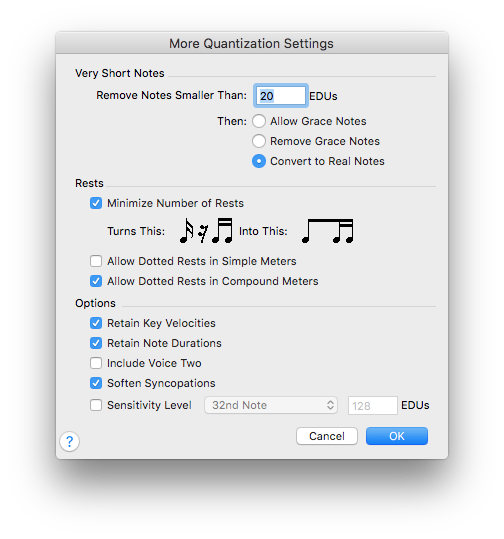Click the Cancel button
This screenshot has height=539, width=504.
[x=327, y=436]
